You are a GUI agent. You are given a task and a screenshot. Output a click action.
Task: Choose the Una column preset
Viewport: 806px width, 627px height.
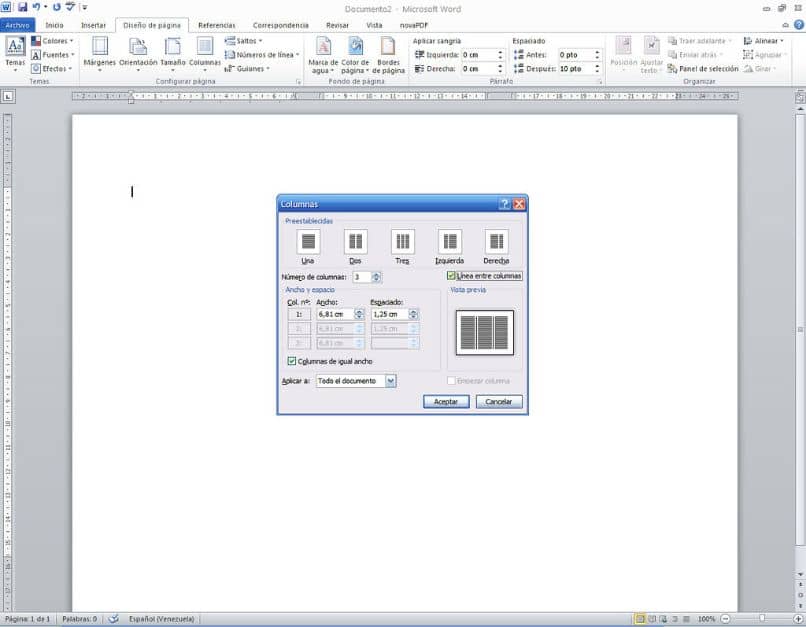[308, 246]
